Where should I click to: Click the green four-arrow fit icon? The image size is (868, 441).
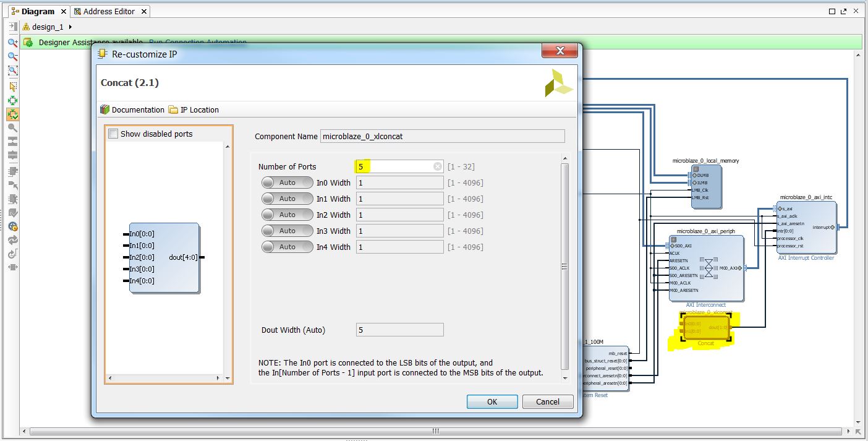pos(12,100)
